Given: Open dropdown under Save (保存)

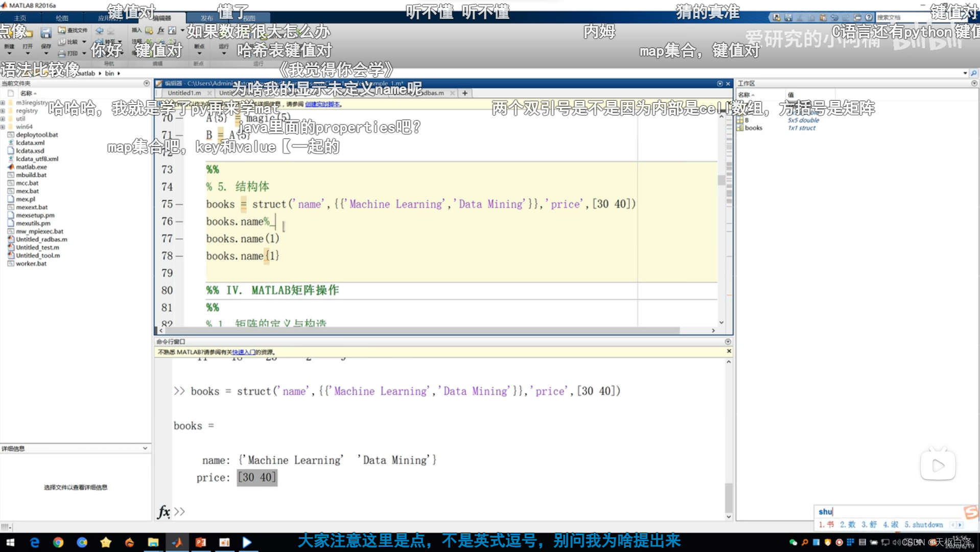Looking at the screenshot, I should [x=46, y=53].
